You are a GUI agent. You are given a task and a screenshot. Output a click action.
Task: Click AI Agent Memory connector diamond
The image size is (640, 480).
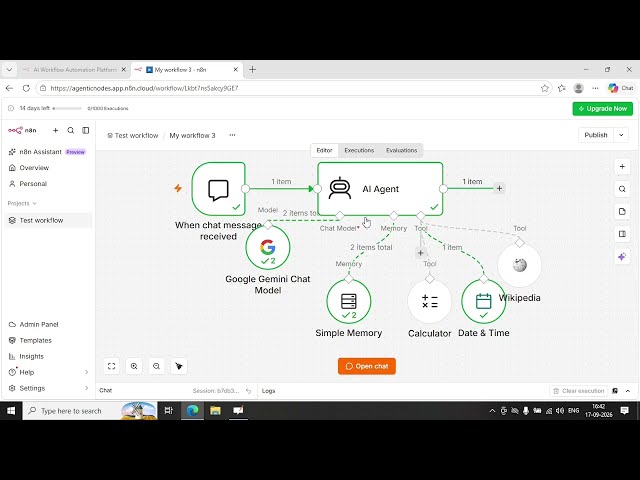393,216
